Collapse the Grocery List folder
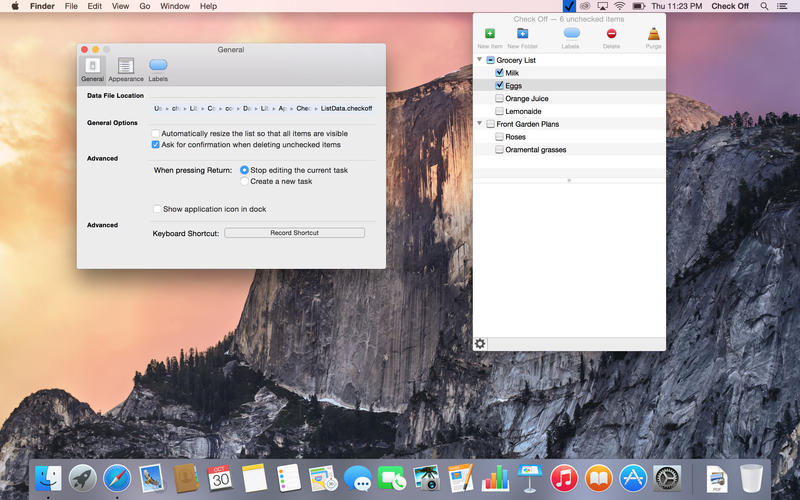Image resolution: width=800 pixels, height=500 pixels. (x=480, y=60)
